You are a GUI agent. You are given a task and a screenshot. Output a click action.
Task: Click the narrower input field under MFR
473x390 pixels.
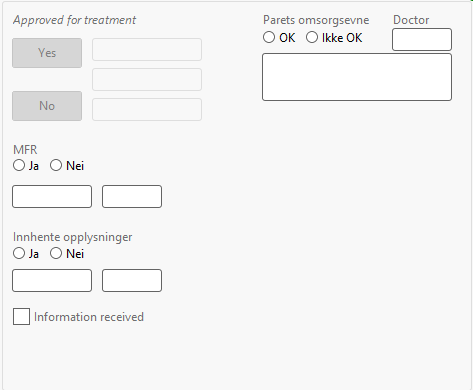(132, 197)
